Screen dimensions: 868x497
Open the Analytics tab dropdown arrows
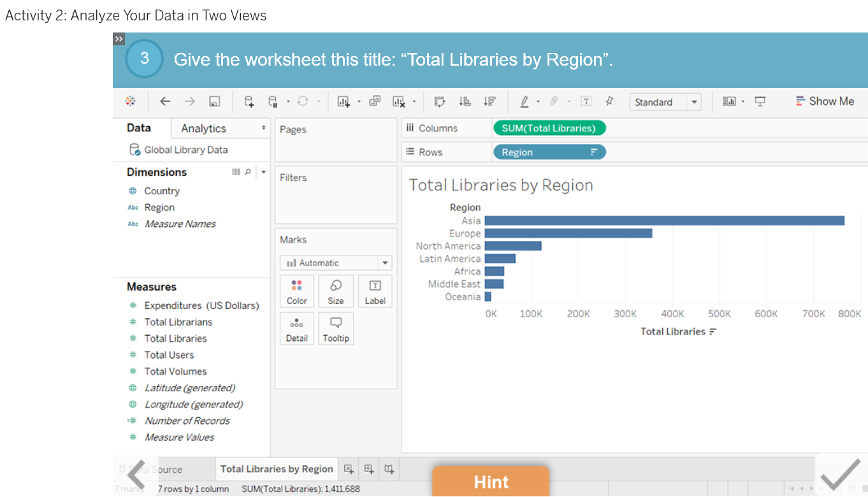tap(263, 128)
